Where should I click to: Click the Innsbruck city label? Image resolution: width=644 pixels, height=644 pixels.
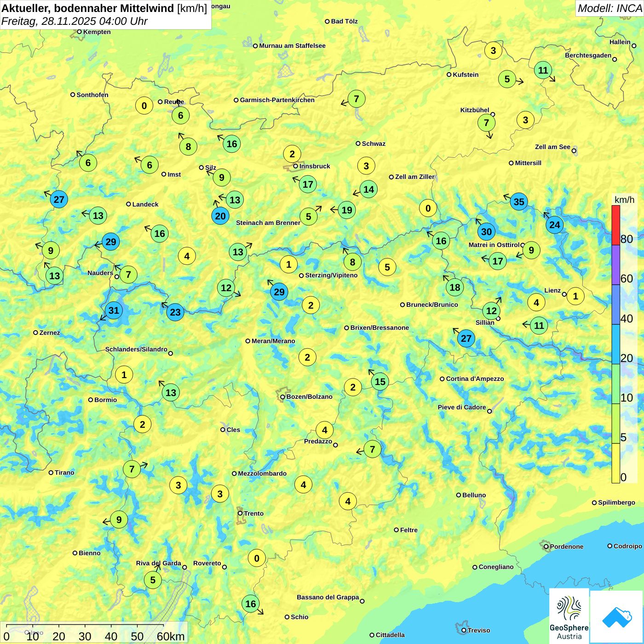coord(315,166)
